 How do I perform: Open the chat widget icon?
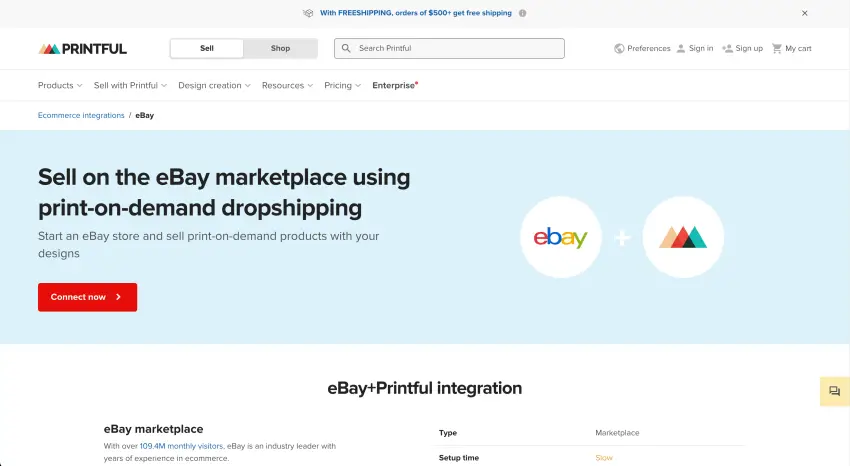[x=835, y=391]
